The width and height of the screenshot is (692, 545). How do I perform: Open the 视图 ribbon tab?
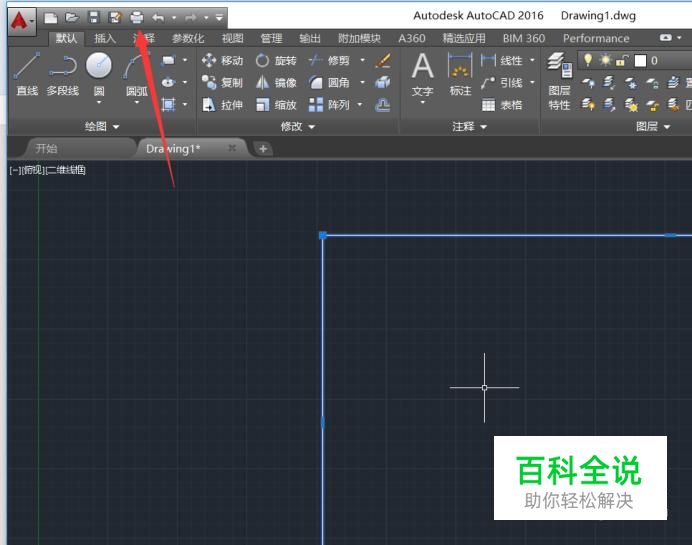233,38
